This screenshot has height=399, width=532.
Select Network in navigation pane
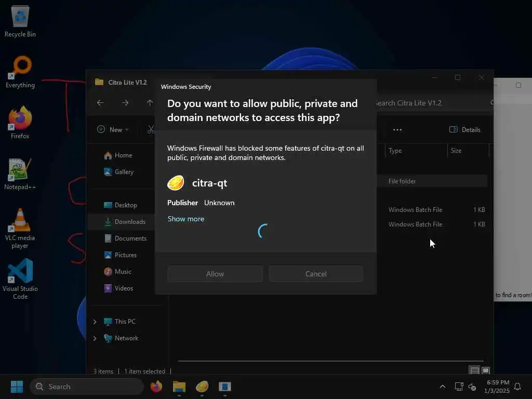click(121, 338)
